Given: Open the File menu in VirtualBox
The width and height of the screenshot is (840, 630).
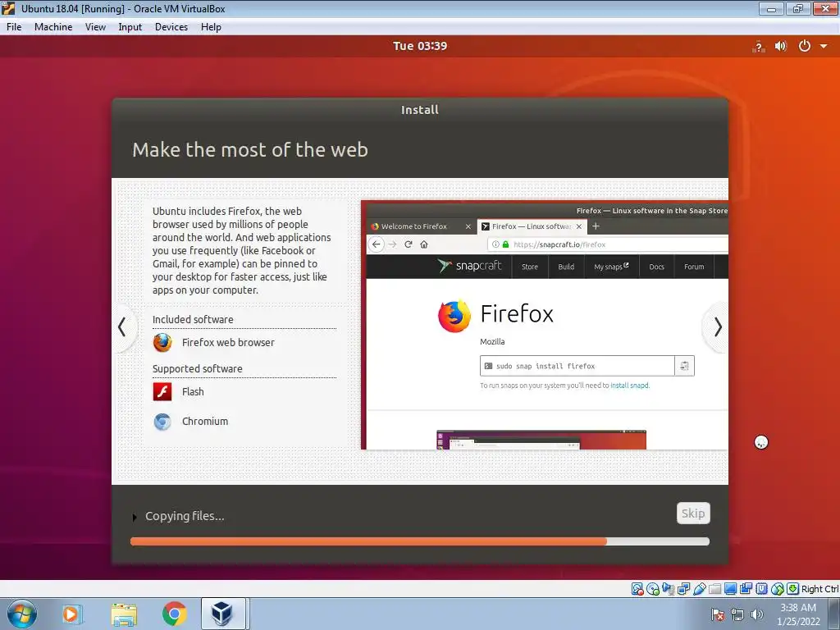Looking at the screenshot, I should [x=14, y=27].
